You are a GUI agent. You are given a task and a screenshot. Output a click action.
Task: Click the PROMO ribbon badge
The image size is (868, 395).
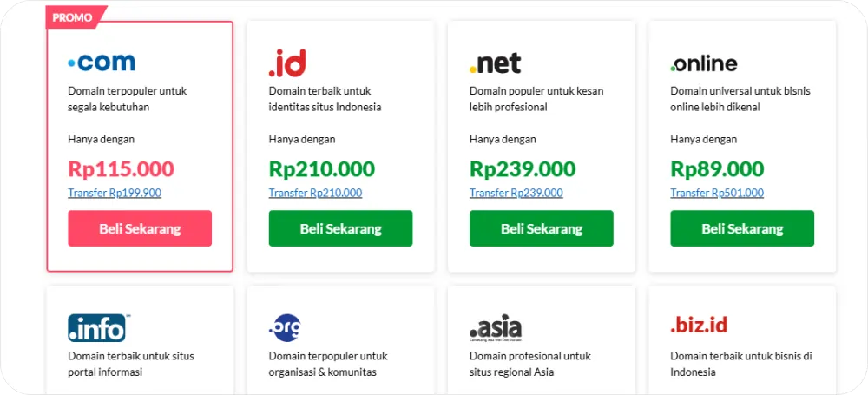point(76,17)
